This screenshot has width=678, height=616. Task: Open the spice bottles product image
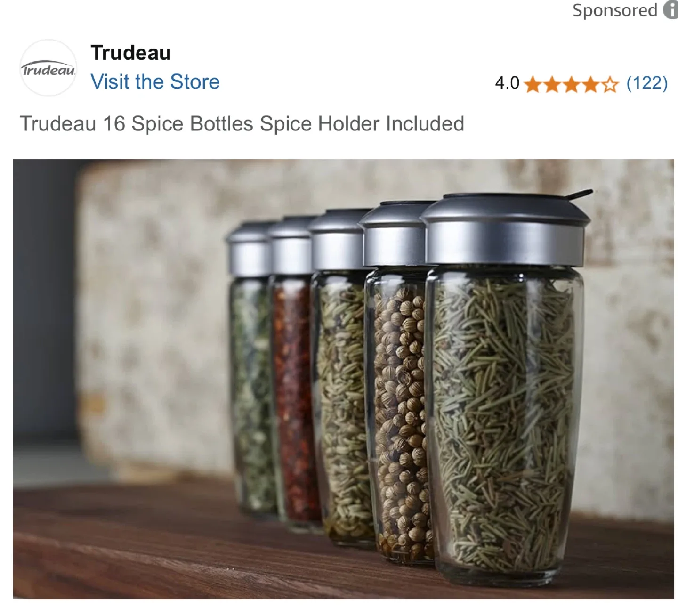coord(343,379)
